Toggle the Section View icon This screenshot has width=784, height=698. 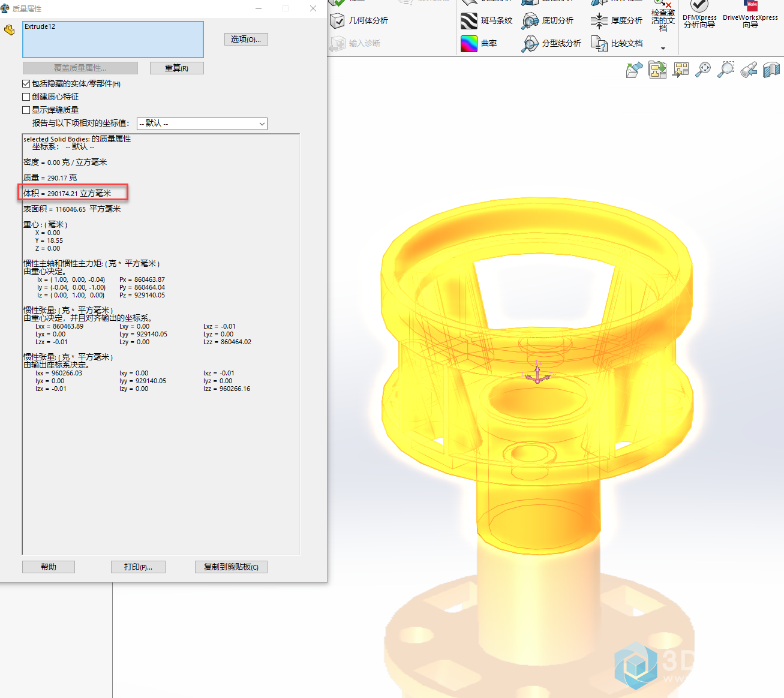coord(771,70)
